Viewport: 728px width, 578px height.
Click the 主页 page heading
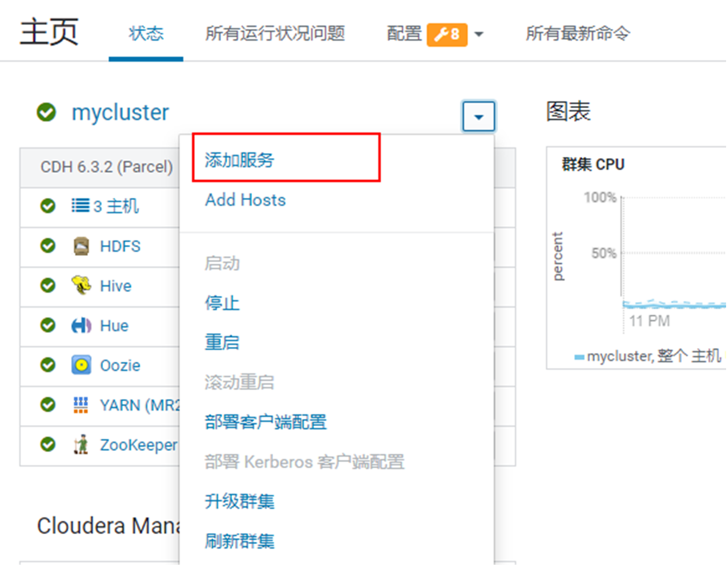coord(49,32)
